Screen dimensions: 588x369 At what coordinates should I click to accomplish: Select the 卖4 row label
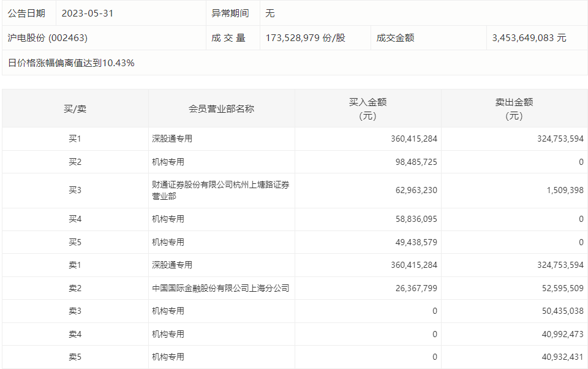[x=75, y=335]
